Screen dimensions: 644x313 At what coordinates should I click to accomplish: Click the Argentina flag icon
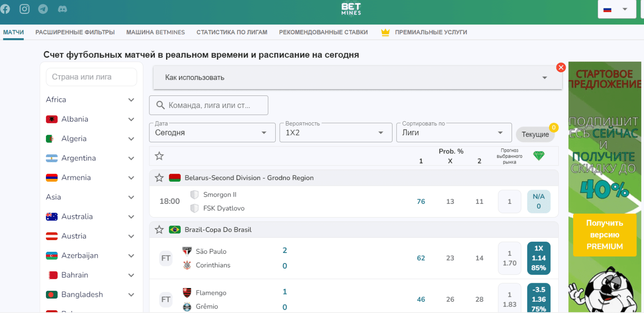(52, 158)
